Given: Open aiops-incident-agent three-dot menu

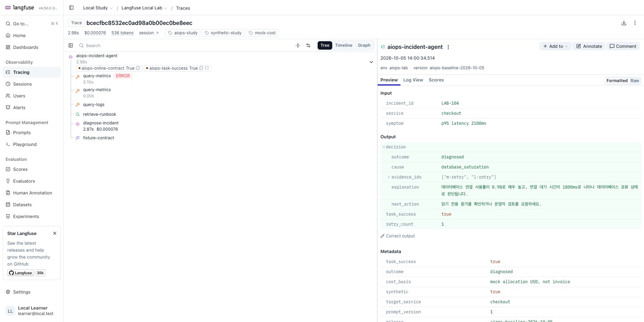Looking at the screenshot, I should click(448, 47).
